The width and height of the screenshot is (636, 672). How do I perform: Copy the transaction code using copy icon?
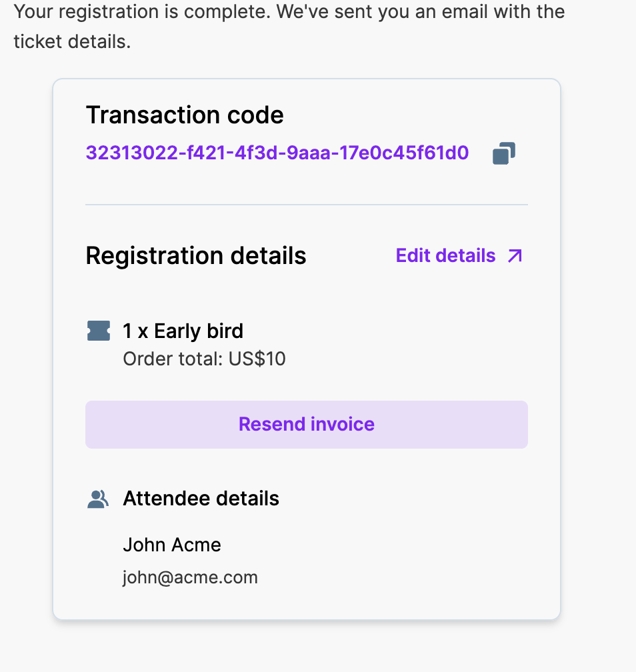coord(504,153)
